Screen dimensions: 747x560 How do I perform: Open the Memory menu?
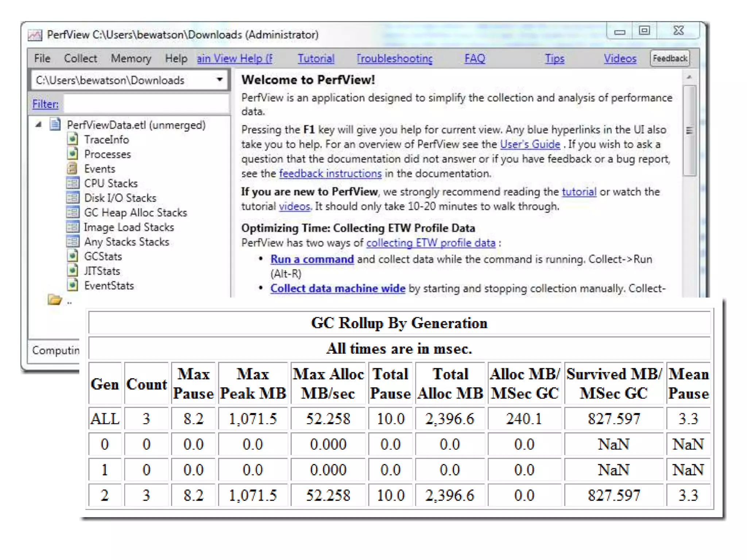coord(131,58)
